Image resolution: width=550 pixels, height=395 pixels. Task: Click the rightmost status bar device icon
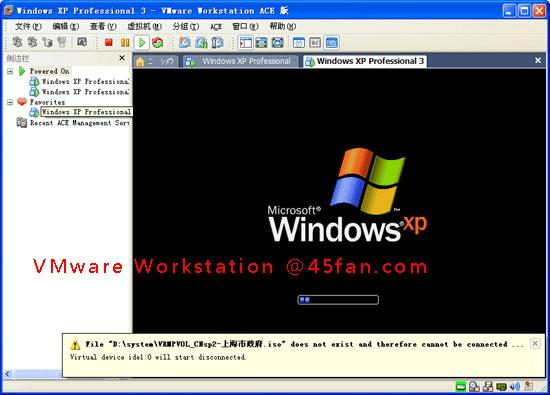coord(528,387)
